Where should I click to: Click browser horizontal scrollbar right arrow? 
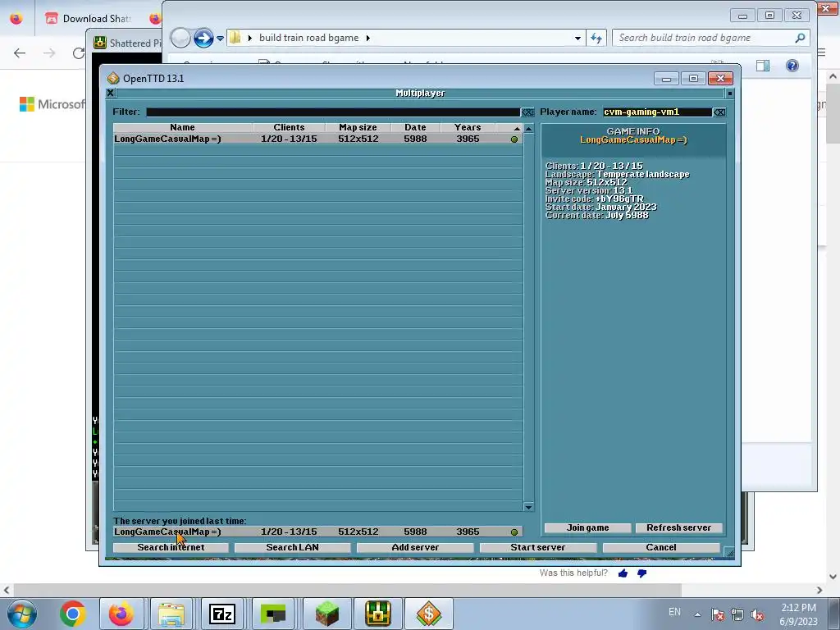(819, 590)
